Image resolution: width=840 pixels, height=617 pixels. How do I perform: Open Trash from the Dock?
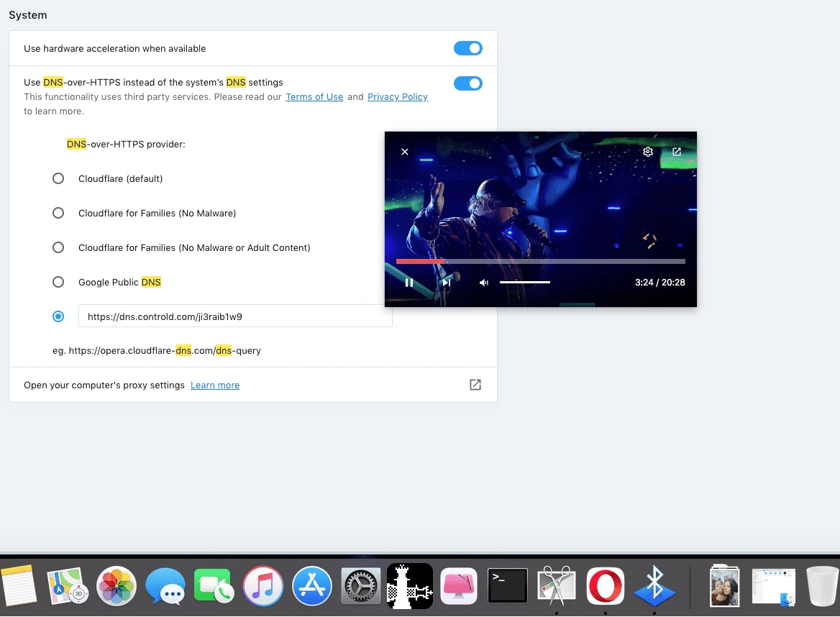822,586
